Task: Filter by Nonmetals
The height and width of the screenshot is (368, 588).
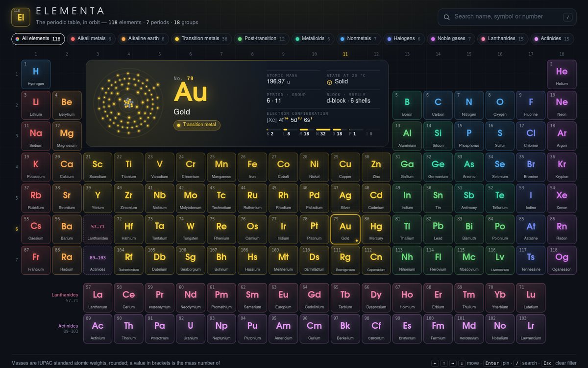Action: click(x=359, y=39)
